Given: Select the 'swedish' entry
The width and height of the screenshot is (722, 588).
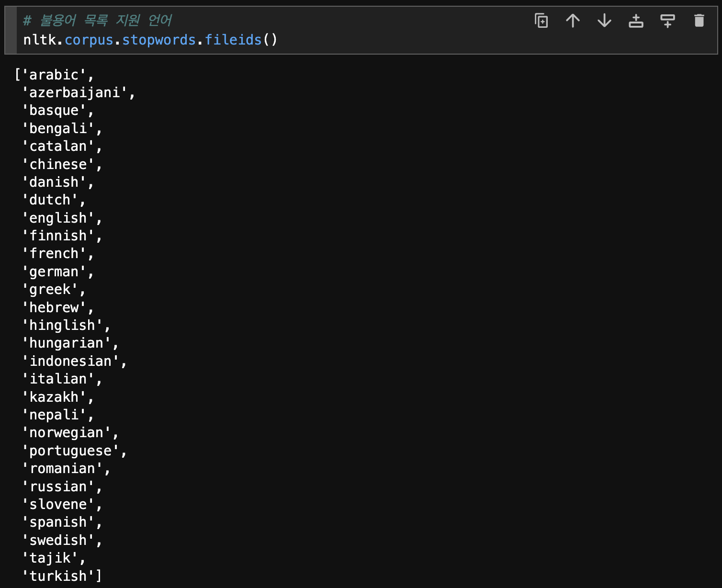Looking at the screenshot, I should click(x=58, y=540).
